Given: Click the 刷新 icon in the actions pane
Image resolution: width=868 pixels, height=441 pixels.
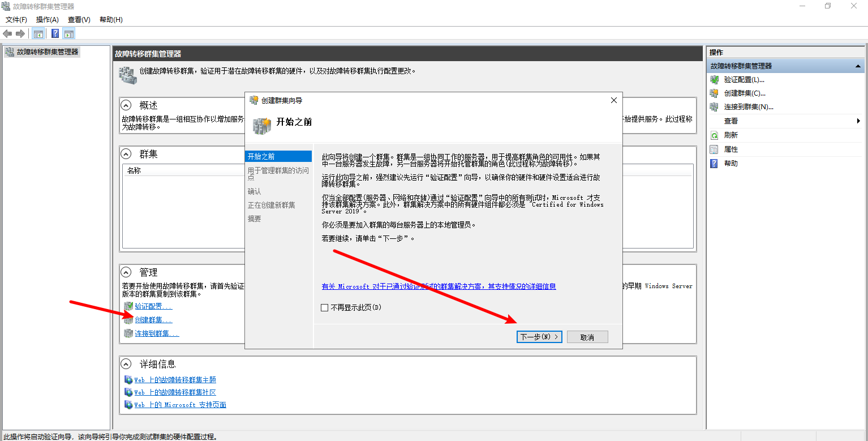Looking at the screenshot, I should pos(714,135).
